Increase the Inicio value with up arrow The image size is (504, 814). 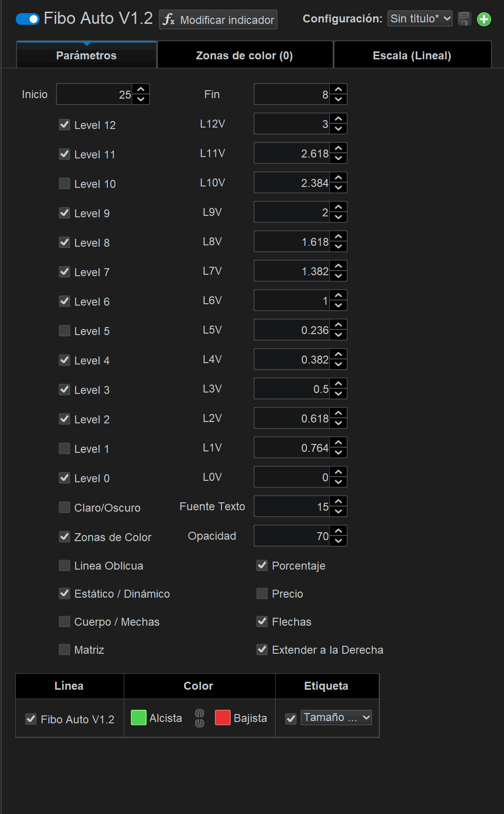(x=141, y=89)
